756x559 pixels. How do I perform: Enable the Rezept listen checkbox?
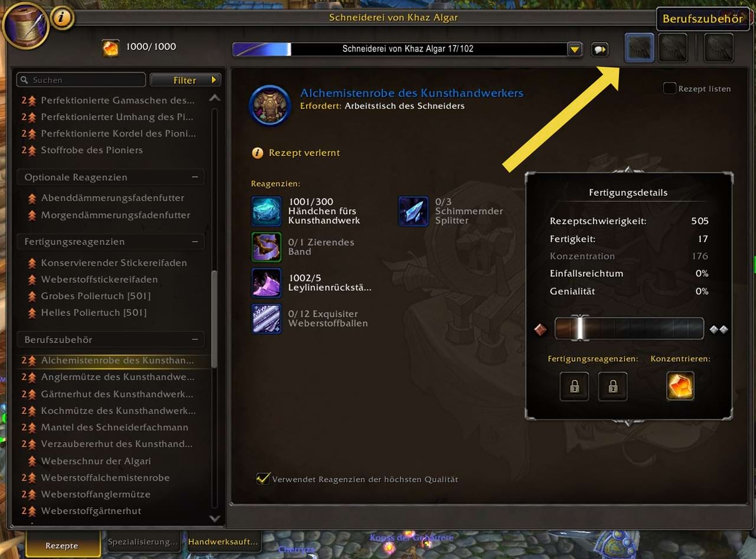click(x=669, y=89)
